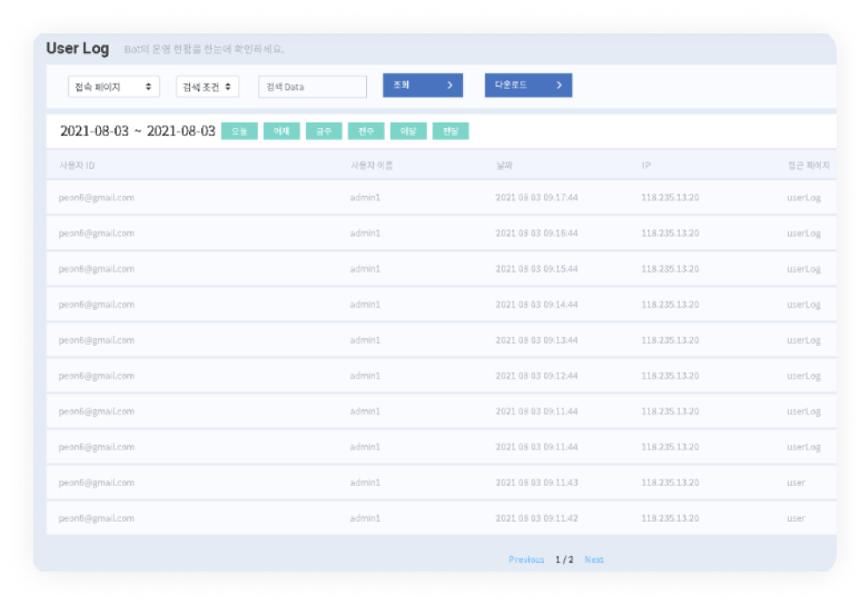Expand the 검색 조건 dropdown
868x608 pixels.
tap(207, 86)
